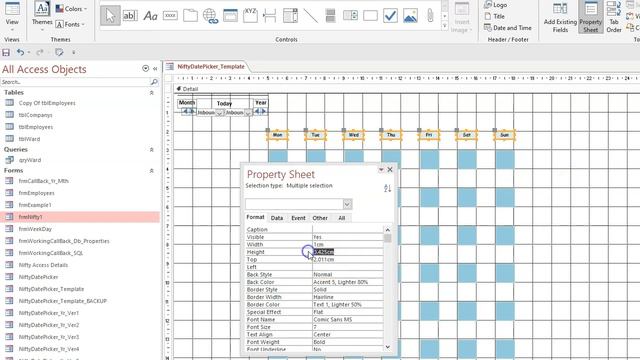640x360 pixels.
Task: Sort properties alphabetically in Property Sheet
Action: (387, 188)
